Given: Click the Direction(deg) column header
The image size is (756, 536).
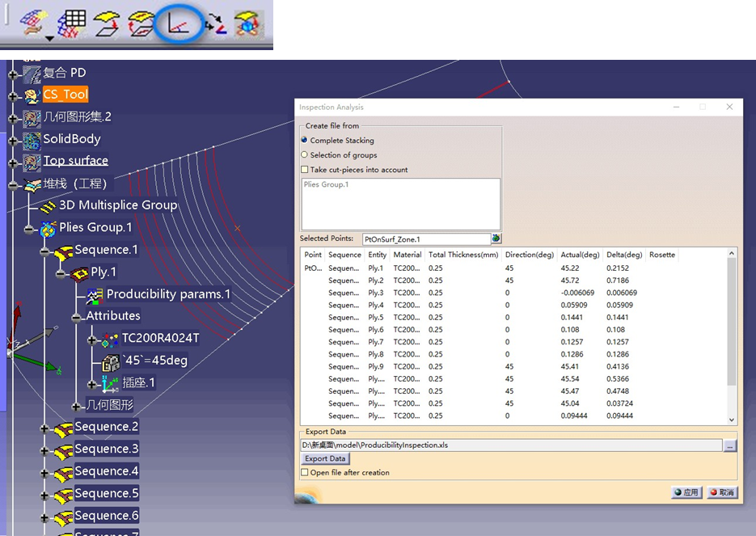Looking at the screenshot, I should pyautogui.click(x=530, y=255).
